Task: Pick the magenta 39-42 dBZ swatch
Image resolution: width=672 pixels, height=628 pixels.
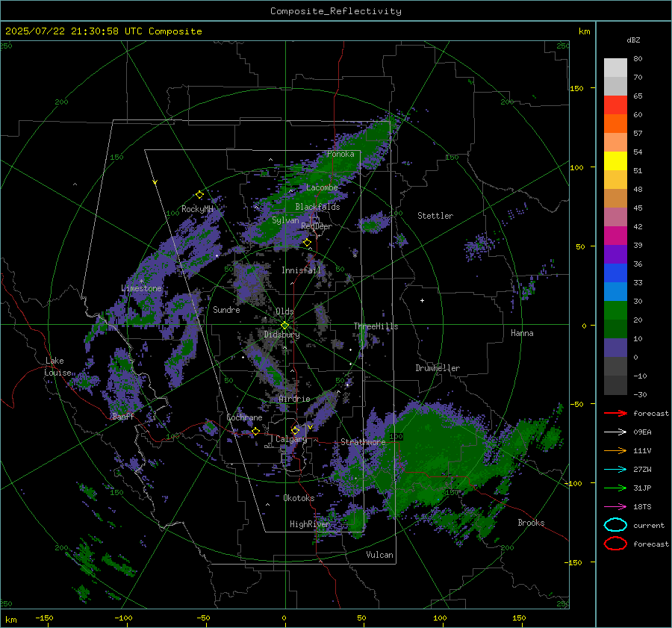Action: 615,236
